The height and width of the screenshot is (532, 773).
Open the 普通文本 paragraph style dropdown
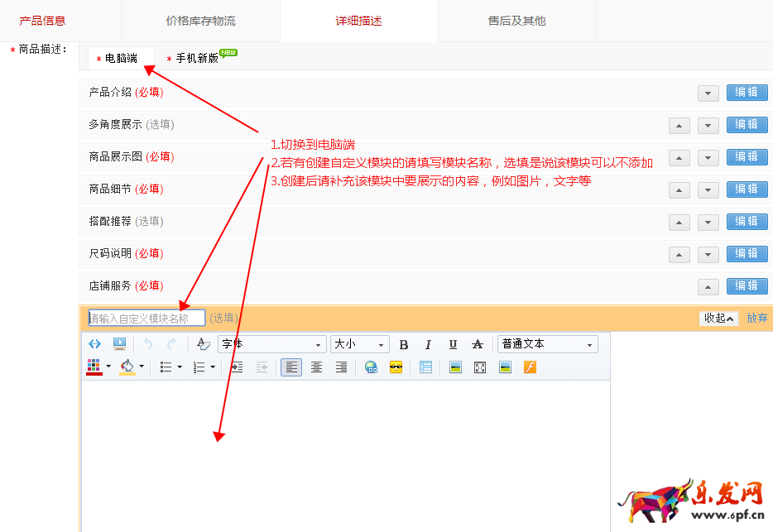(x=548, y=344)
